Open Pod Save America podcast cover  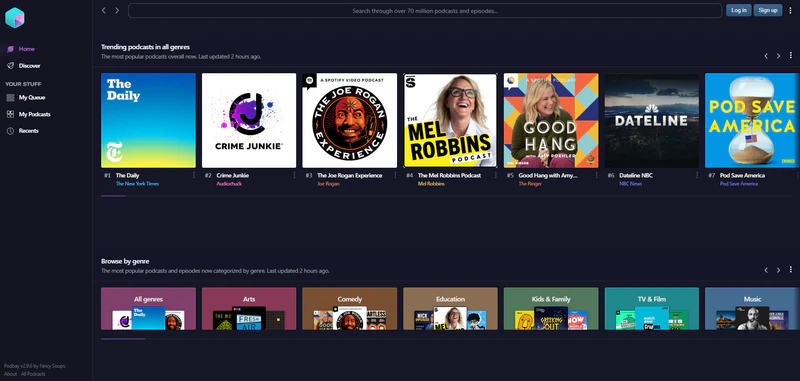pyautogui.click(x=752, y=120)
